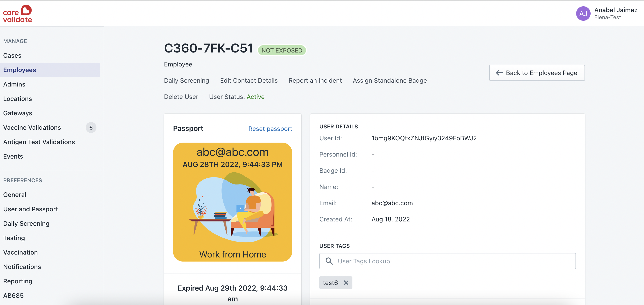644x305 pixels.
Task: Click Report an Incident
Action: tap(315, 80)
